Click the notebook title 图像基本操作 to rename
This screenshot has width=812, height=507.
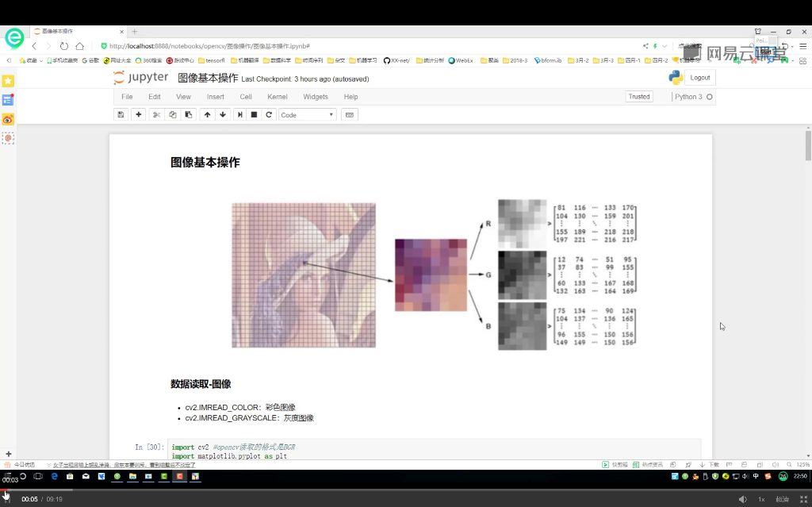[x=208, y=79]
